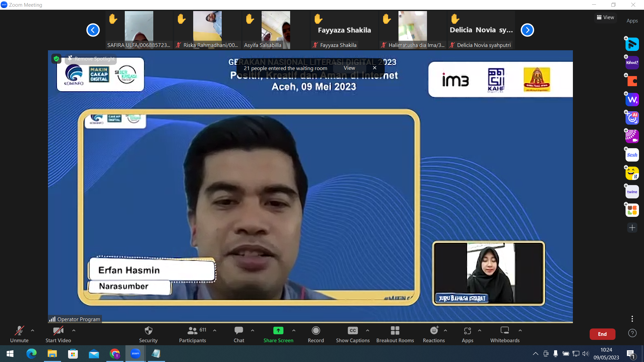
Task: View the waiting room participants
Action: pos(349,68)
